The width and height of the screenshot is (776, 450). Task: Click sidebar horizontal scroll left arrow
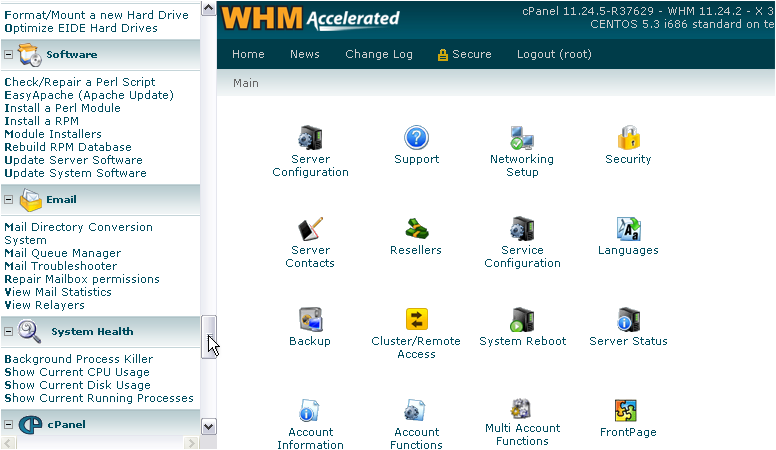point(8,443)
